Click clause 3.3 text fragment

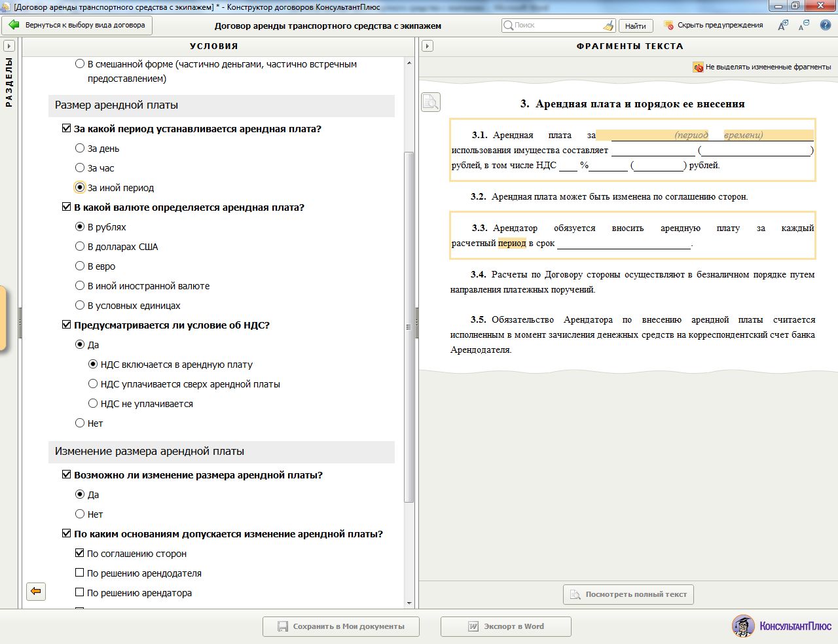pos(632,235)
